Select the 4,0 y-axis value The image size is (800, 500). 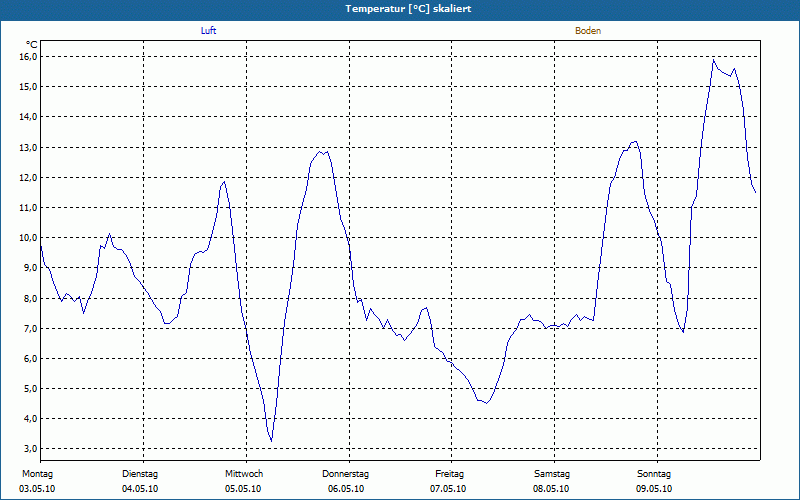click(31, 419)
